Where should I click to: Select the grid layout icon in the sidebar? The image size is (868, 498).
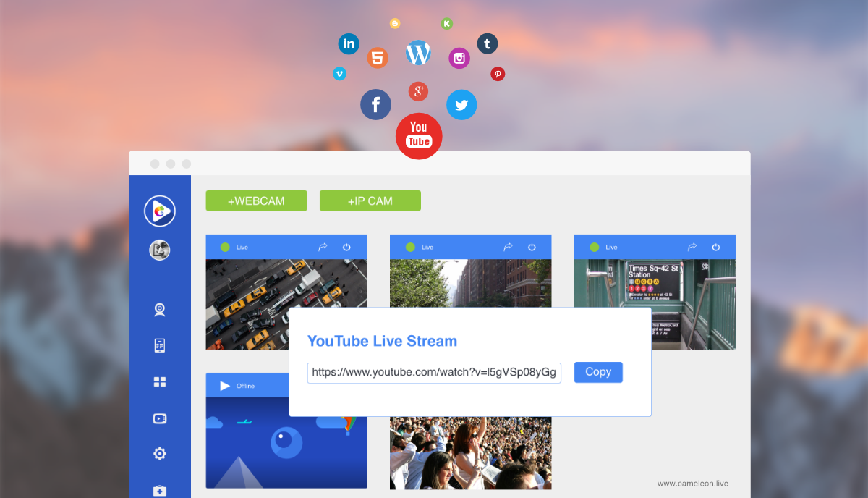pos(160,381)
